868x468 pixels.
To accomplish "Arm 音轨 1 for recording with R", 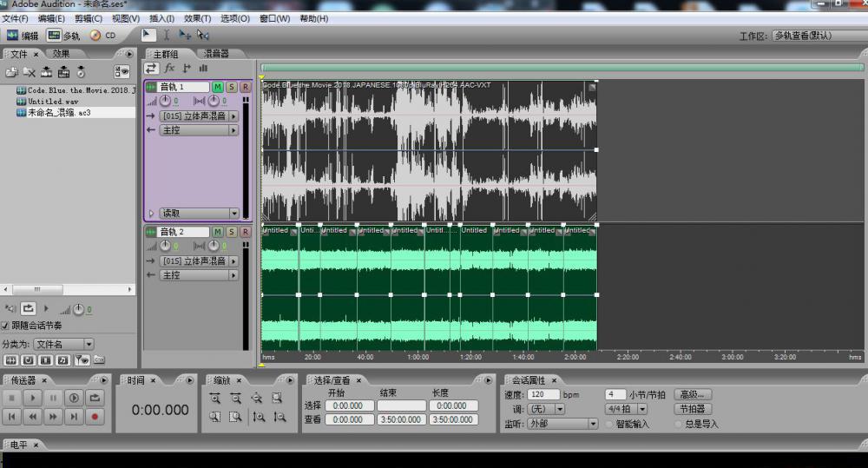I will pos(246,87).
